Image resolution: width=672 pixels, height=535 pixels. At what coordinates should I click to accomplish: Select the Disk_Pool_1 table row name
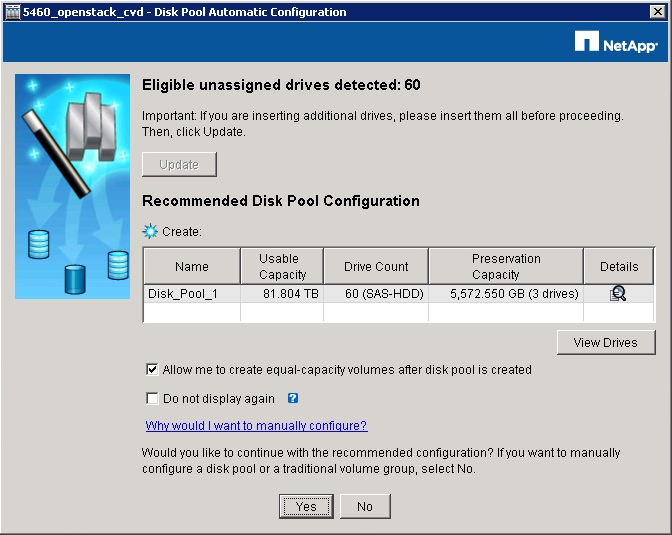click(x=183, y=294)
